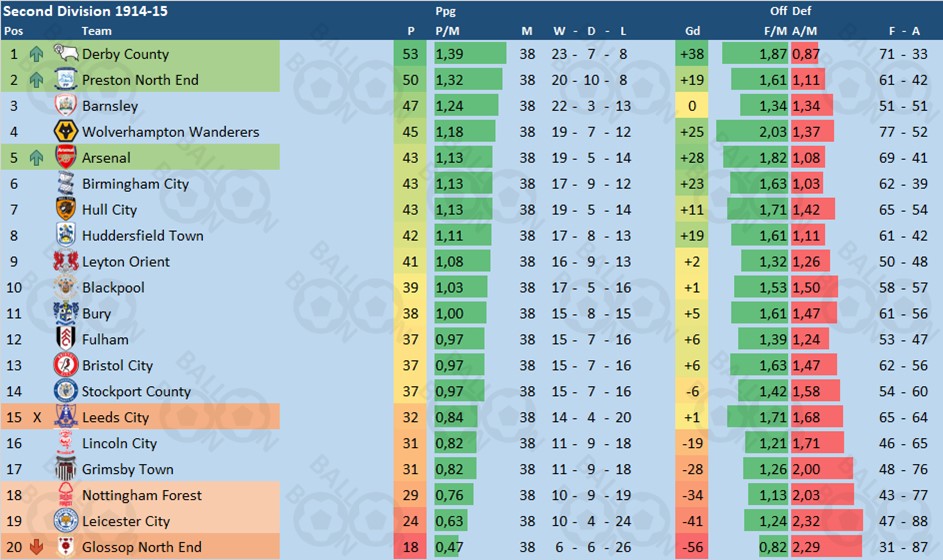Viewport: 943px width, 560px height.
Task: Click the Wolverhampton Wanderers wolf badge
Action: point(66,131)
